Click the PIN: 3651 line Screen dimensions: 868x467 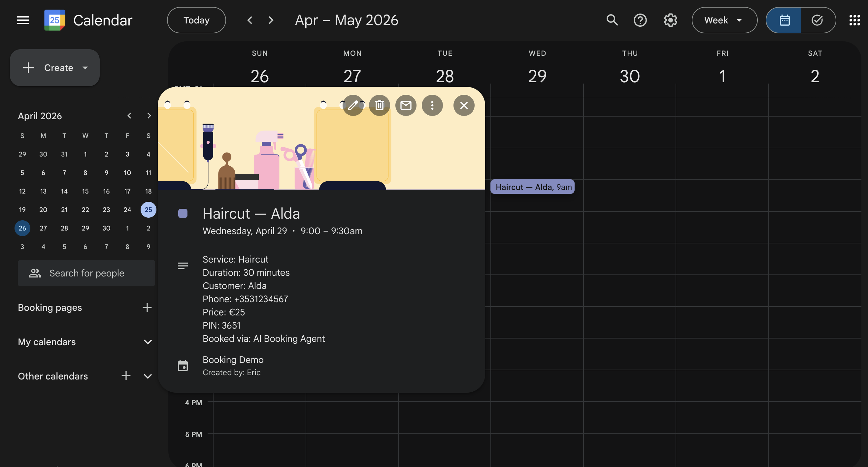[x=221, y=325]
